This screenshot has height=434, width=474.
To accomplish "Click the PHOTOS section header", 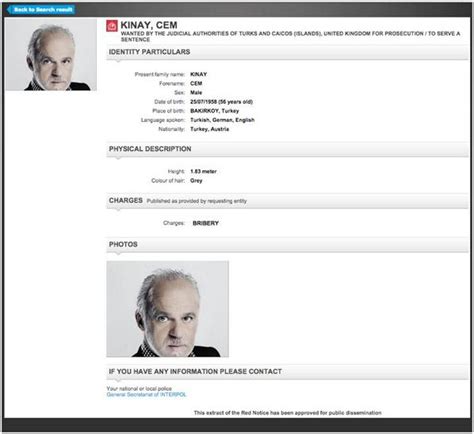I will 287,245.
